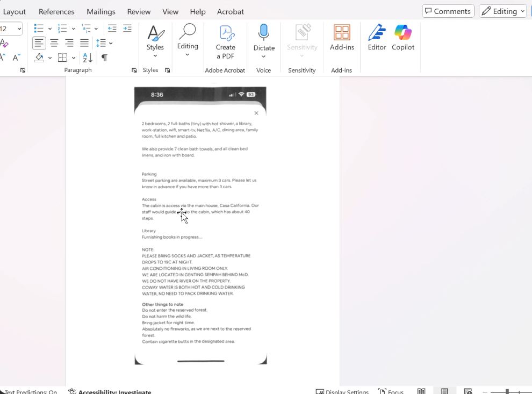This screenshot has width=532, height=394.
Task: Toggle align left for paragraph
Action: [x=39, y=43]
